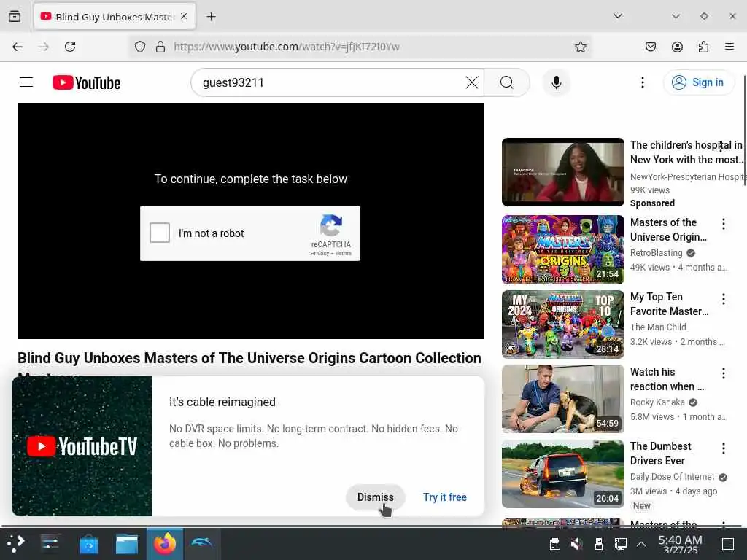Open Firefox extensions puzzle icon
Image resolution: width=747 pixels, height=560 pixels.
703,47
